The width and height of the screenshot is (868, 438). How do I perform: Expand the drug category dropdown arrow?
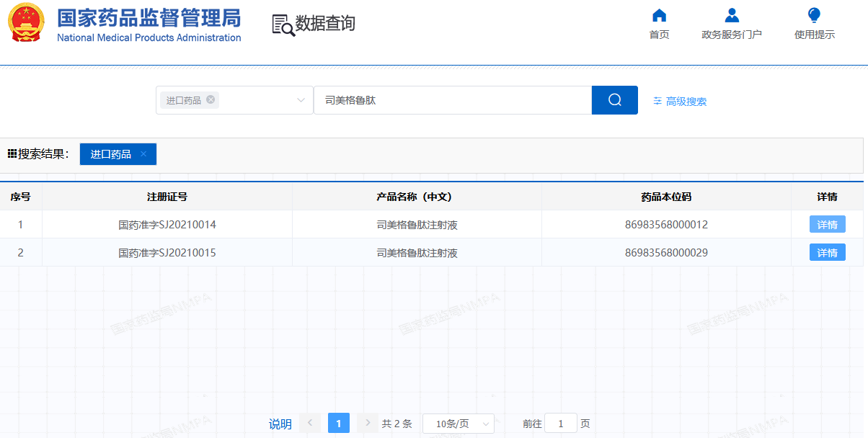click(301, 100)
